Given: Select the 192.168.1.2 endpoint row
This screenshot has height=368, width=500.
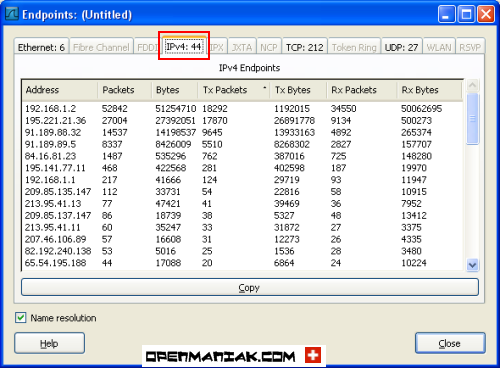Looking at the screenshot, I should pyautogui.click(x=242, y=109).
